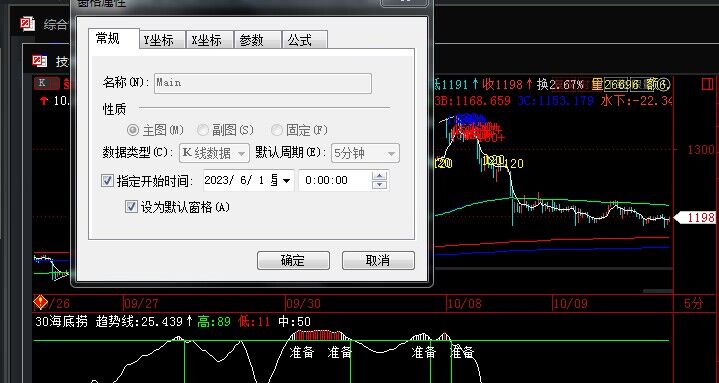Click the 取消 button
The width and height of the screenshot is (719, 383).
coord(378,261)
